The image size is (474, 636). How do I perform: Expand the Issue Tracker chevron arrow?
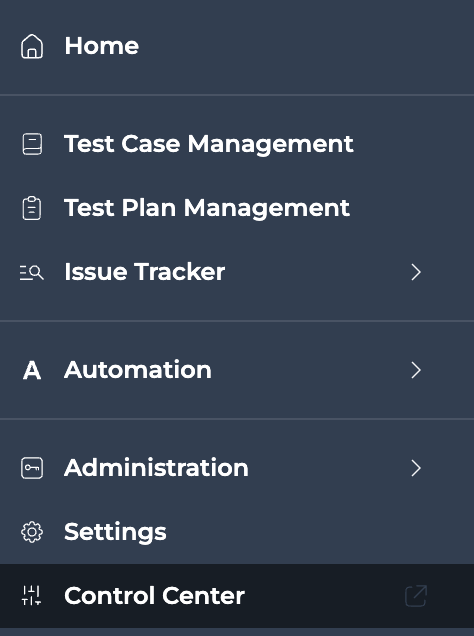click(x=416, y=272)
